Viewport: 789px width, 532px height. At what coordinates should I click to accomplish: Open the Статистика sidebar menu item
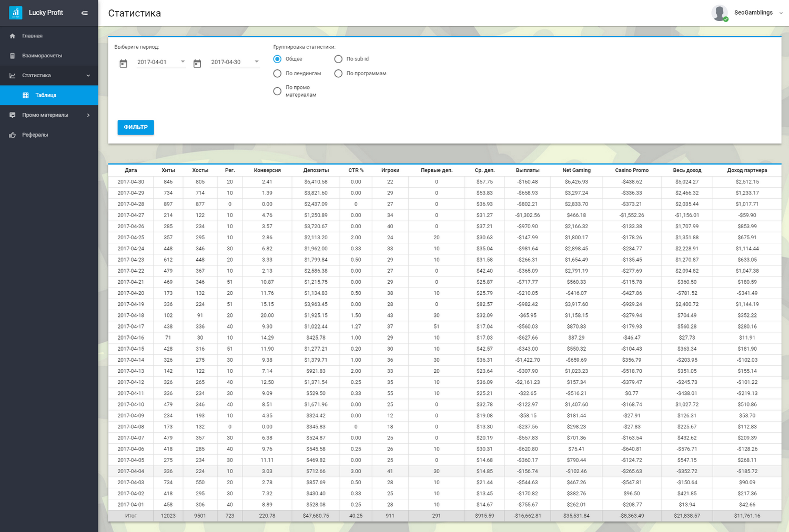[x=49, y=76]
